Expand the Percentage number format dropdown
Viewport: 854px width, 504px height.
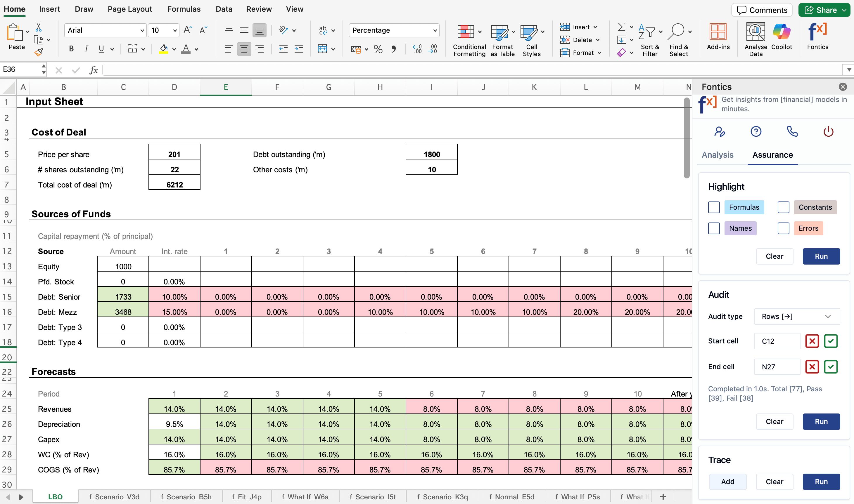[435, 31]
